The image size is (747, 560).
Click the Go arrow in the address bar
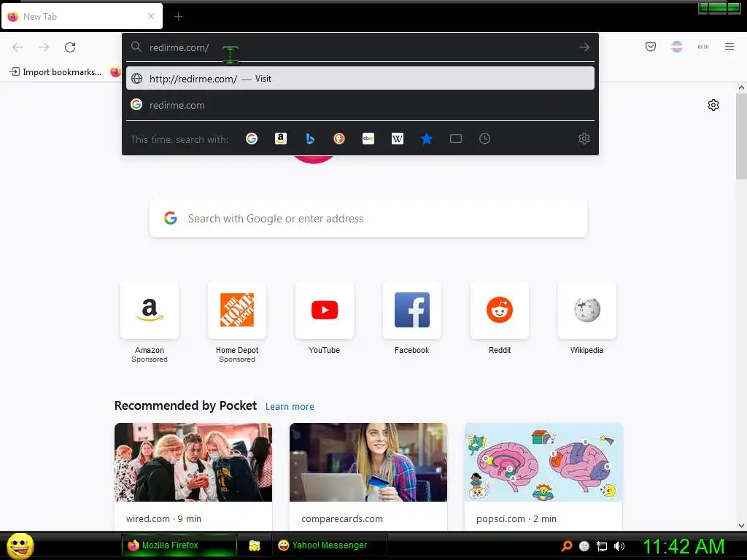pos(584,47)
